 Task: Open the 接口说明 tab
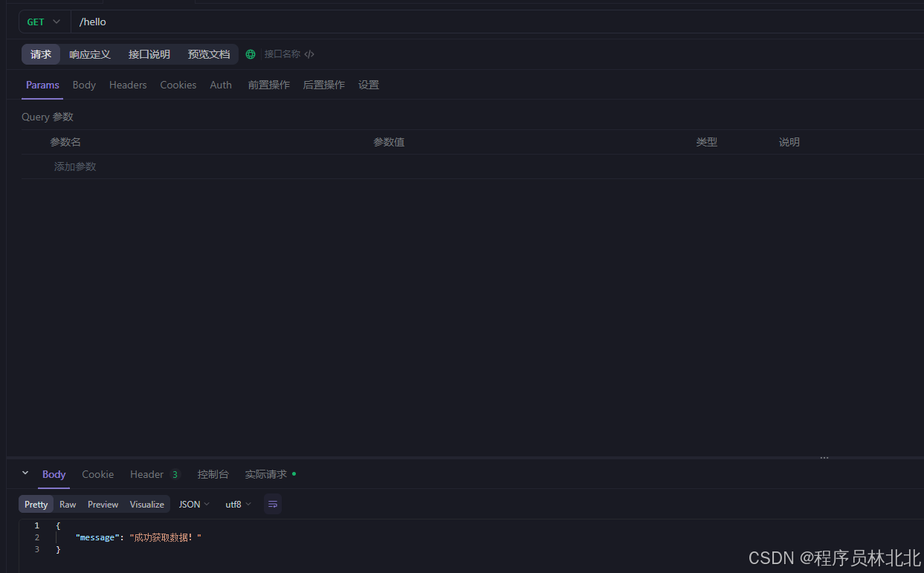149,54
